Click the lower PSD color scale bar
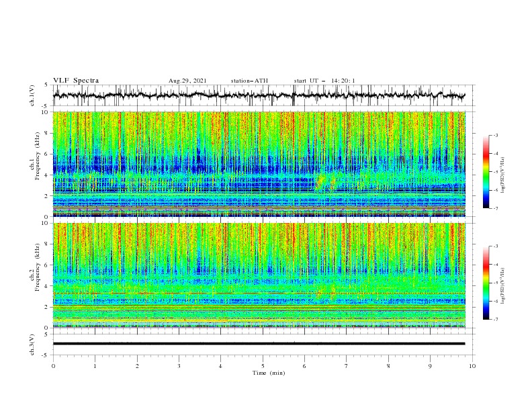 coord(486,283)
